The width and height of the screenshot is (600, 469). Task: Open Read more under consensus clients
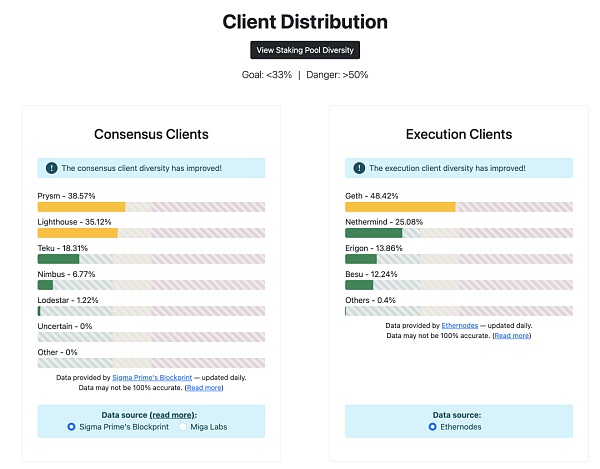pyautogui.click(x=204, y=388)
